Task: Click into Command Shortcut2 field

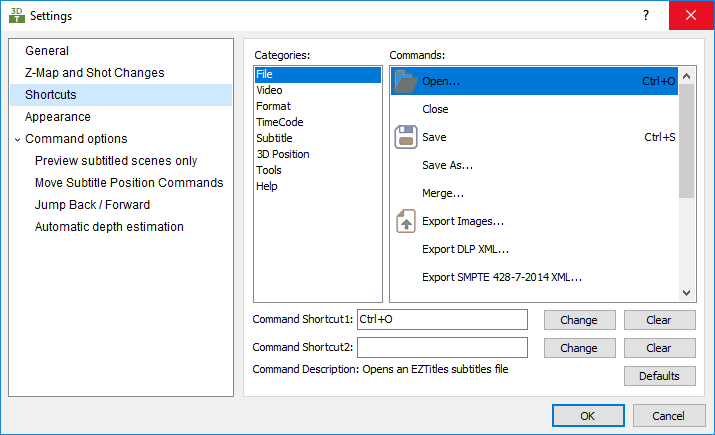Action: (x=442, y=348)
